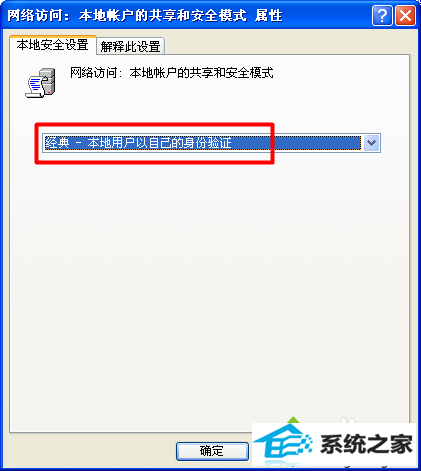Click the 系统之家 watermark text

click(366, 444)
